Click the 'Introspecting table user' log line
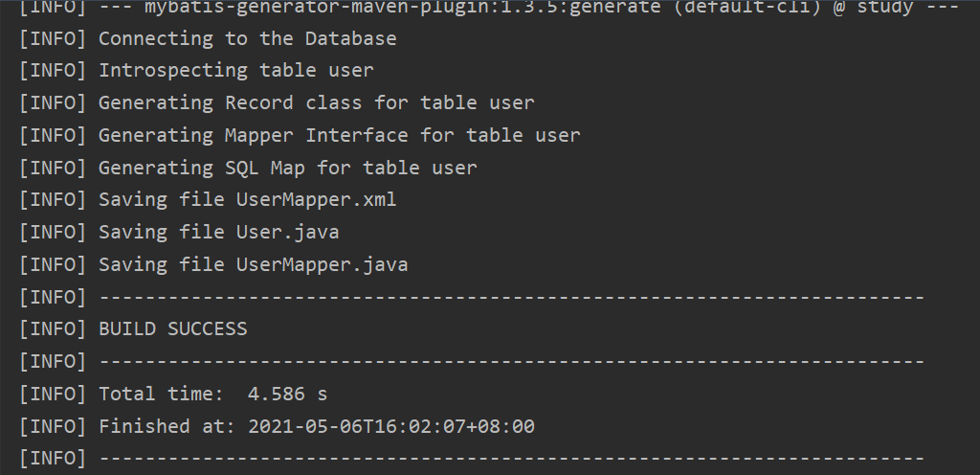 click(236, 70)
